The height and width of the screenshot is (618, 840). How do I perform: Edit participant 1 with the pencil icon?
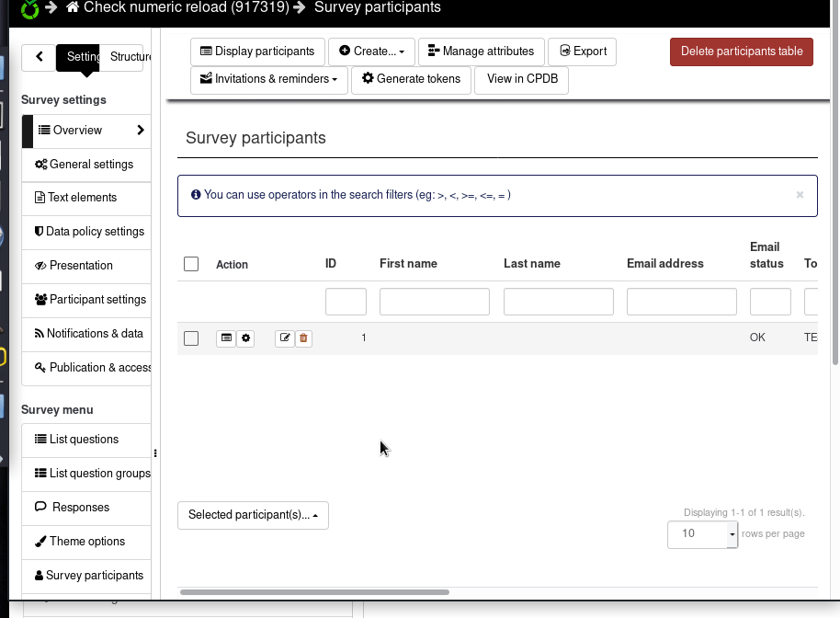pyautogui.click(x=285, y=338)
